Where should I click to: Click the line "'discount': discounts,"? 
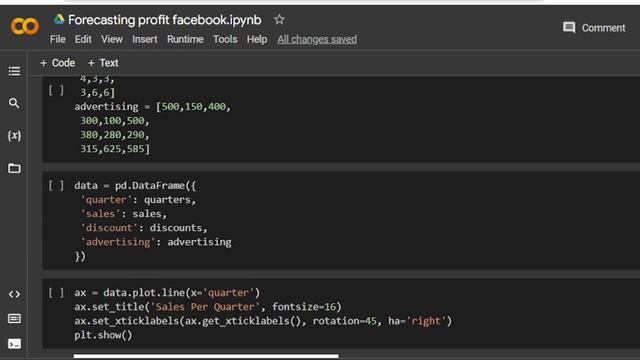click(144, 228)
